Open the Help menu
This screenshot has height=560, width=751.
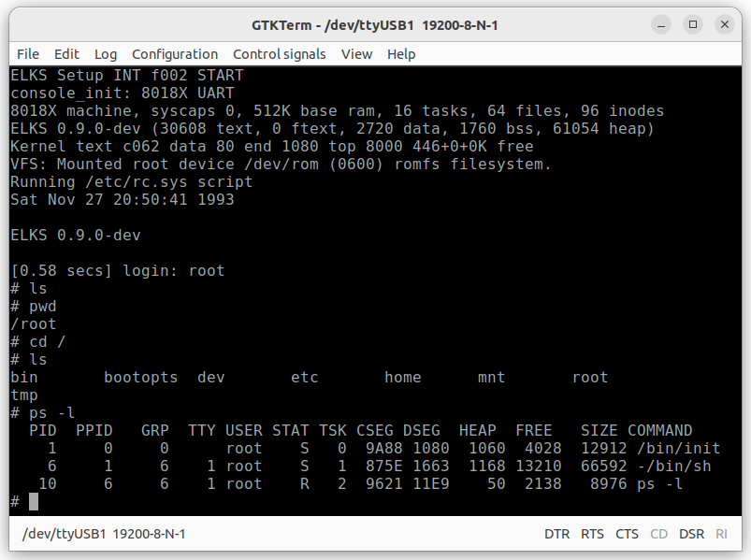pos(401,54)
